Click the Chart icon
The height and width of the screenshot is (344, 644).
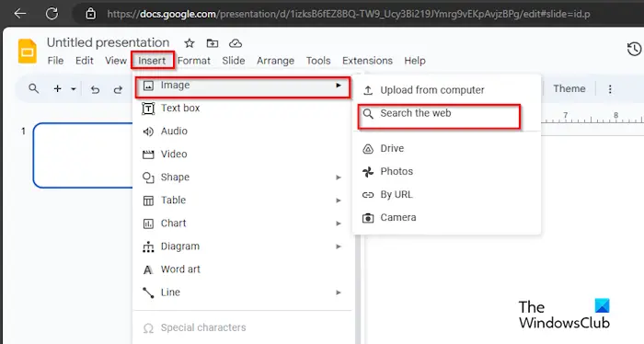(x=148, y=224)
